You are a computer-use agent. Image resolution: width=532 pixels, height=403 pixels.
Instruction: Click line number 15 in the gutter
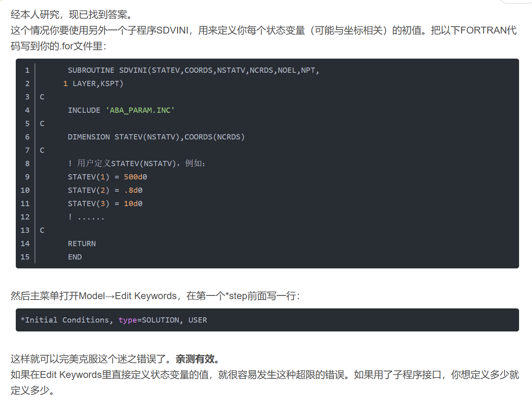click(x=25, y=257)
